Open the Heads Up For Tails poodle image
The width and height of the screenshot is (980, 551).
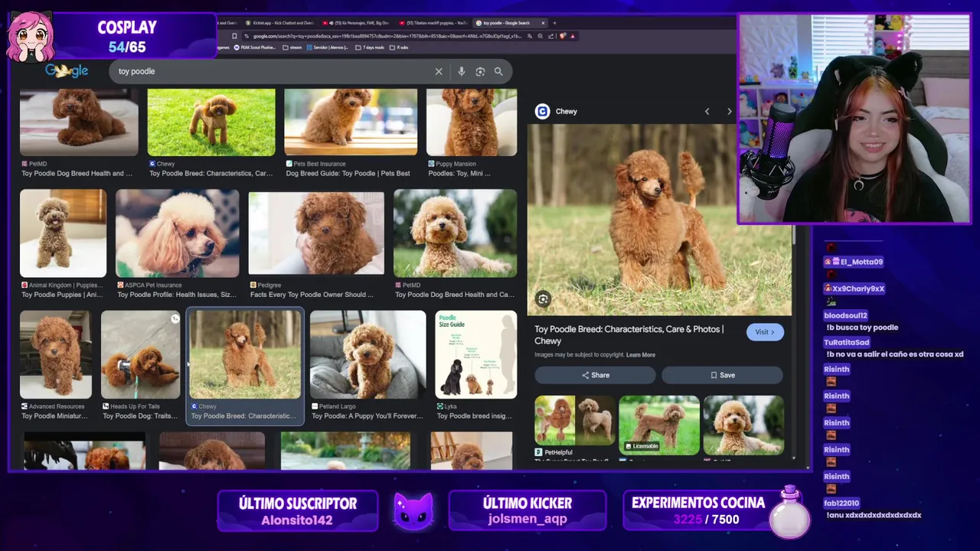(141, 354)
